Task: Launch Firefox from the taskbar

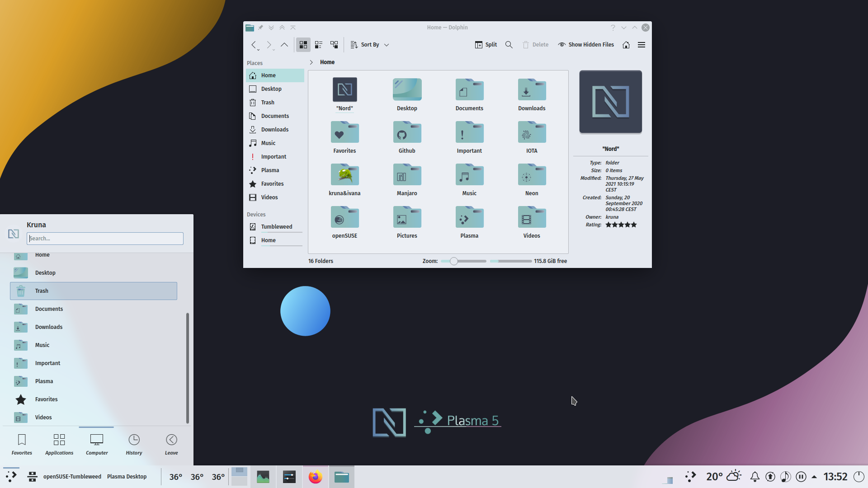Action: pos(316,477)
